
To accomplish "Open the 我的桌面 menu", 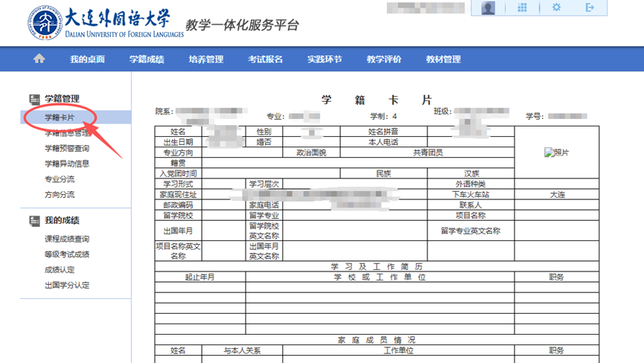I will [87, 60].
